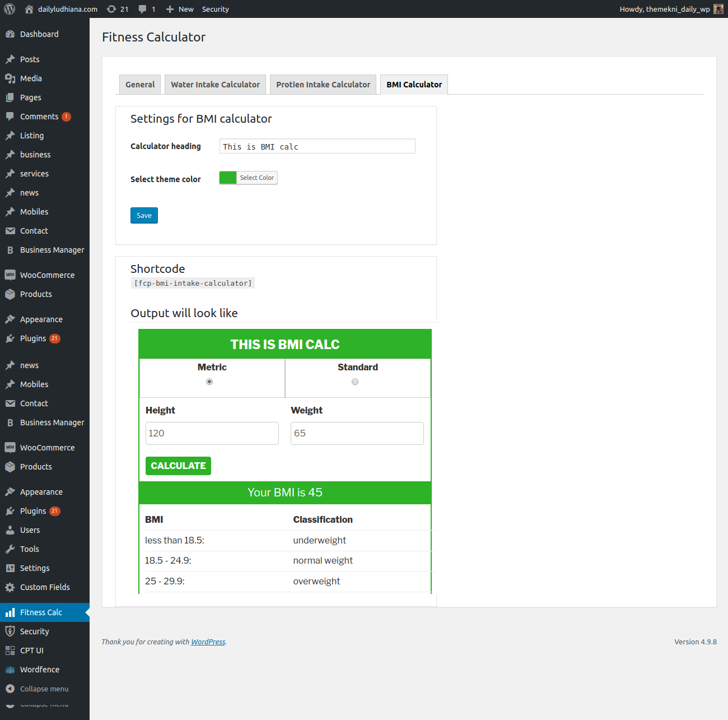
Task: Click the 'Your BMI is 45' result
Action: (x=285, y=493)
